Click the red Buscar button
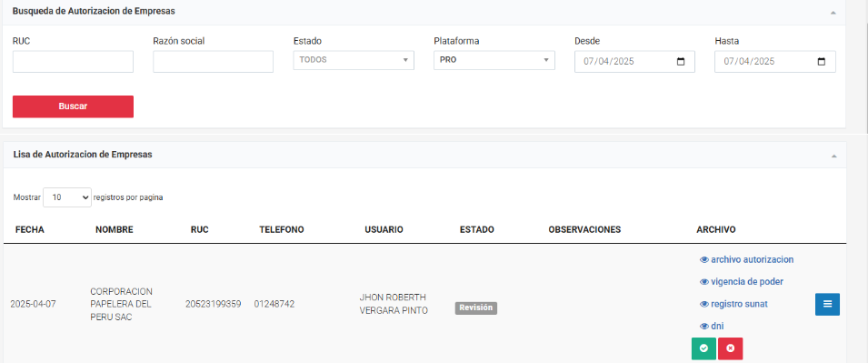Viewport: 868px width, 363px height. click(73, 106)
